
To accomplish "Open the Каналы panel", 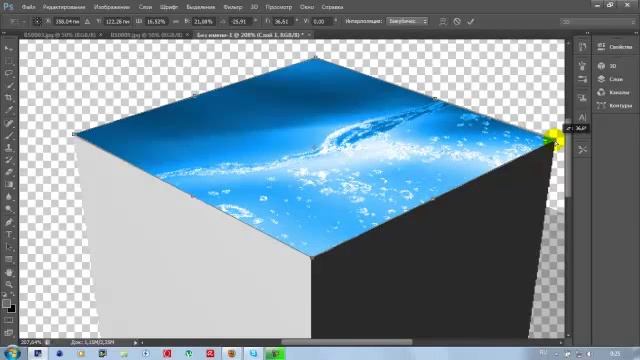I will [613, 93].
